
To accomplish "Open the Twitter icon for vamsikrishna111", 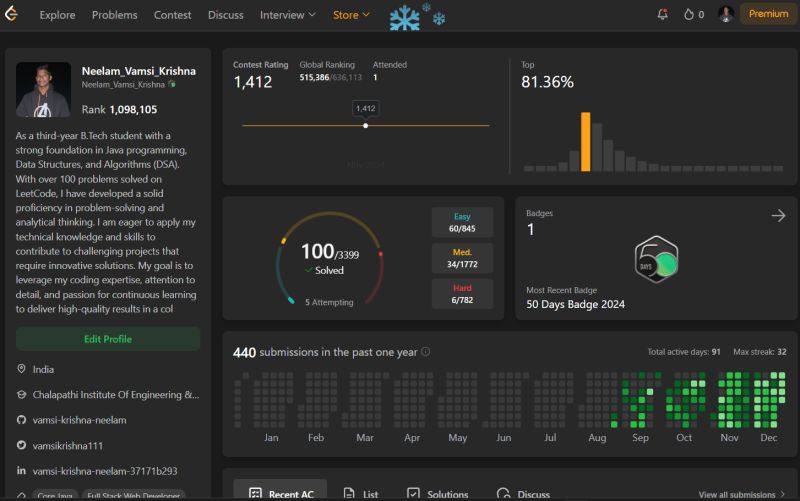I will coord(21,445).
